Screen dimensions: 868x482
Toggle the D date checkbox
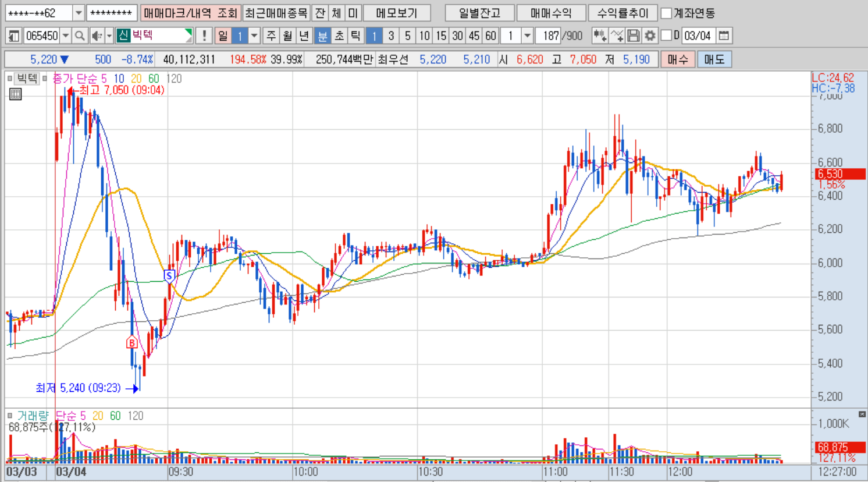tap(667, 36)
